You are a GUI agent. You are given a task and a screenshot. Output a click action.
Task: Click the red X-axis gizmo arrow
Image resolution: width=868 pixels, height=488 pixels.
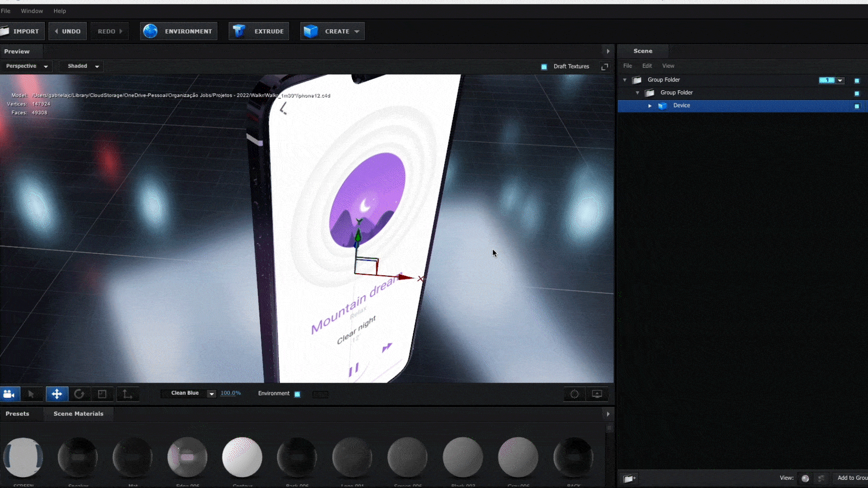[405, 277]
